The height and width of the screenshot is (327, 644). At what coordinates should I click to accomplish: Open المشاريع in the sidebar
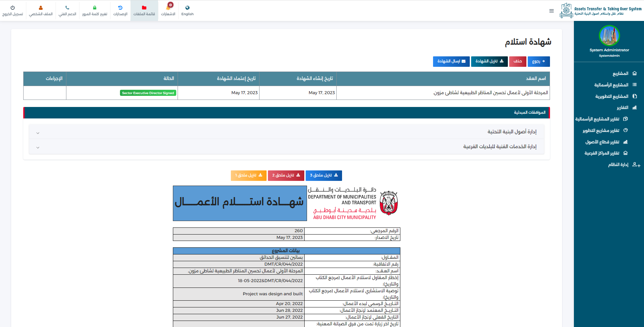point(620,74)
